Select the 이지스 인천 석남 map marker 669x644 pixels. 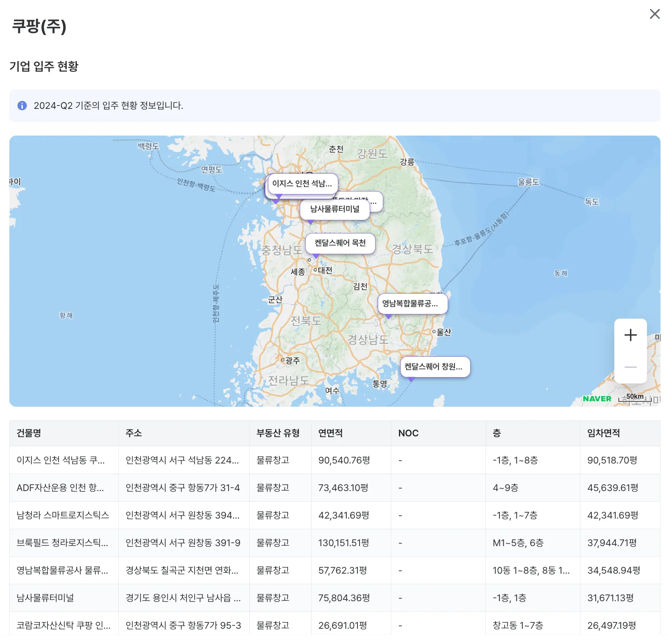pos(302,183)
